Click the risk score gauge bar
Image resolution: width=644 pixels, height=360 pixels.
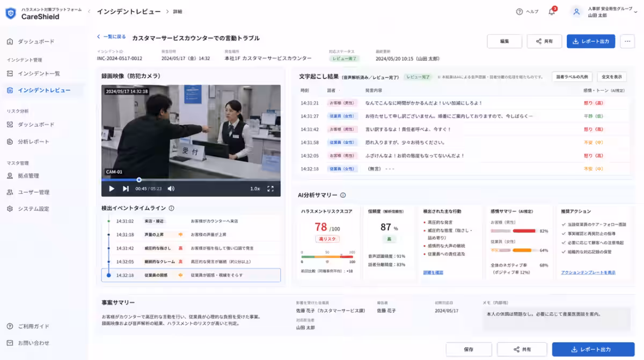(328, 256)
